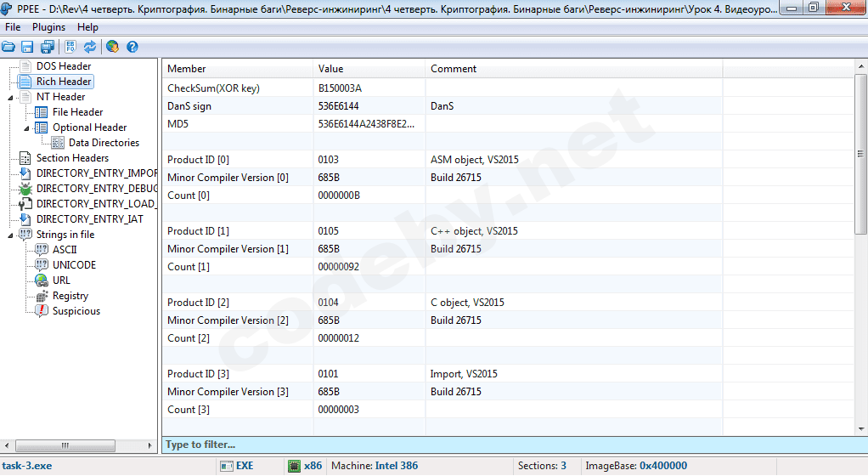Click the EXE window icon in status bar

point(227,466)
